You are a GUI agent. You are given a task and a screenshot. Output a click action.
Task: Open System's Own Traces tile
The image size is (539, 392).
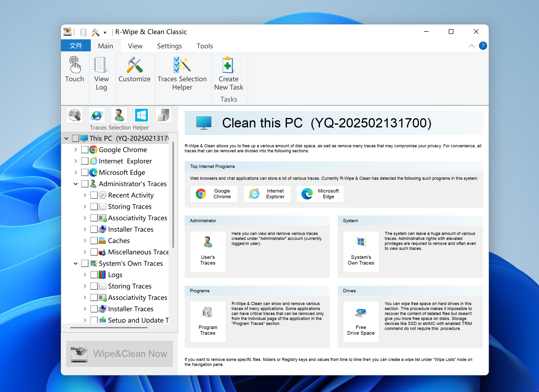(361, 252)
